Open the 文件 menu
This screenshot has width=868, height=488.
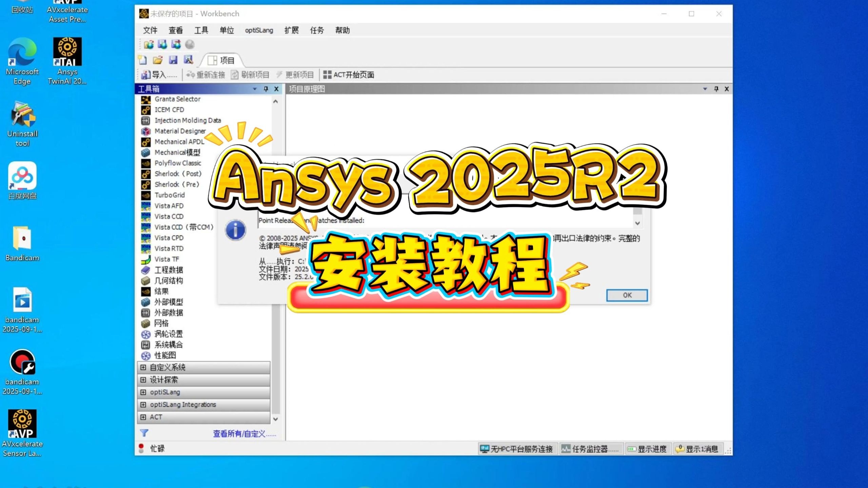pos(149,30)
